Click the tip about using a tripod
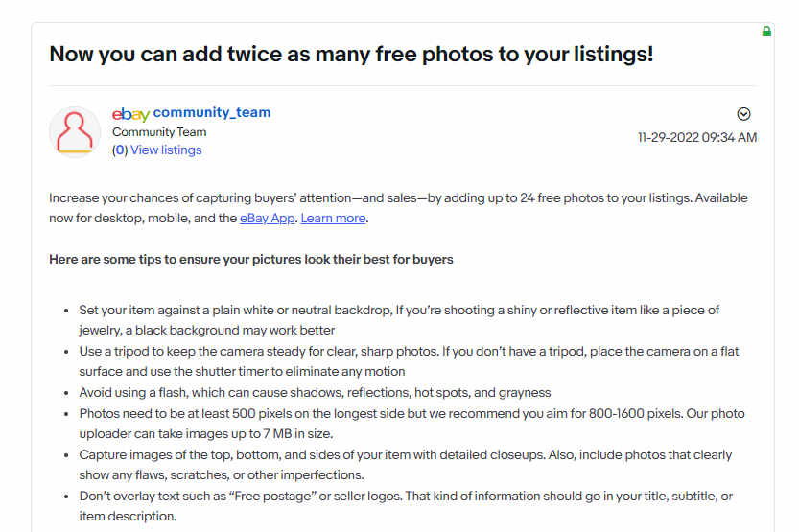 [409, 361]
